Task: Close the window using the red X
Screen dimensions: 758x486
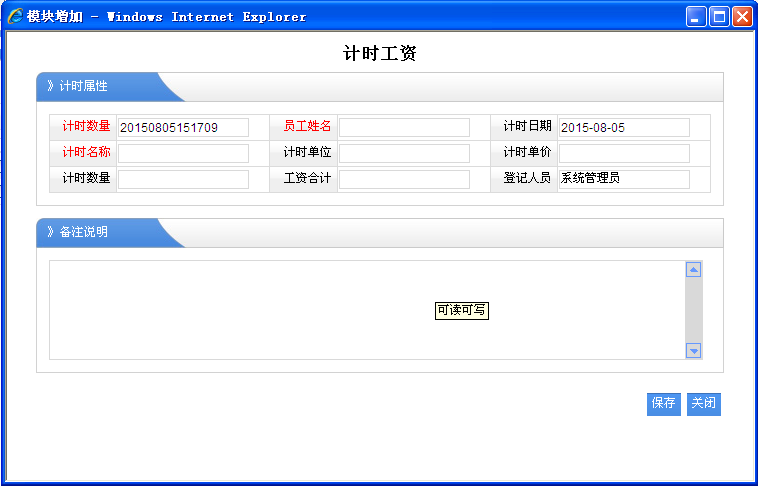Action: coord(742,17)
